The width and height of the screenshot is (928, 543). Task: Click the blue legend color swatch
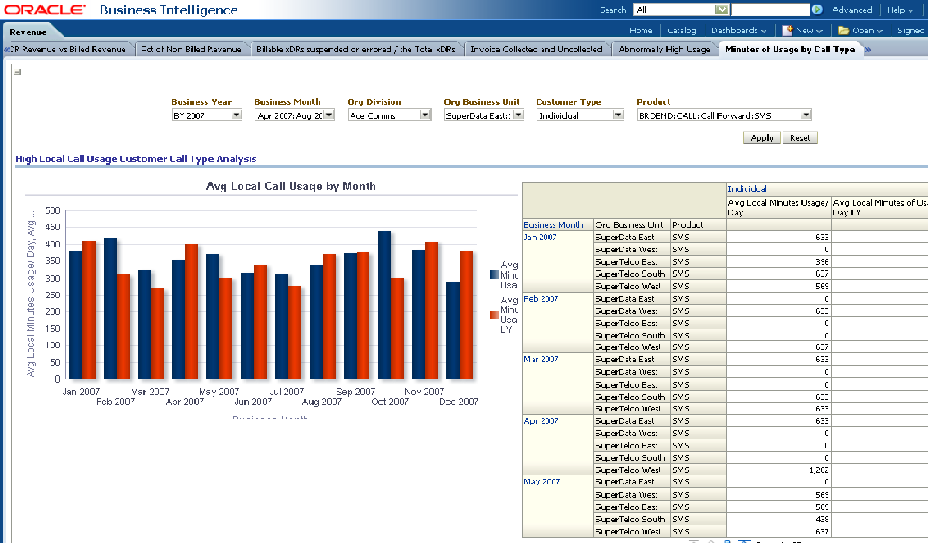pos(494,274)
